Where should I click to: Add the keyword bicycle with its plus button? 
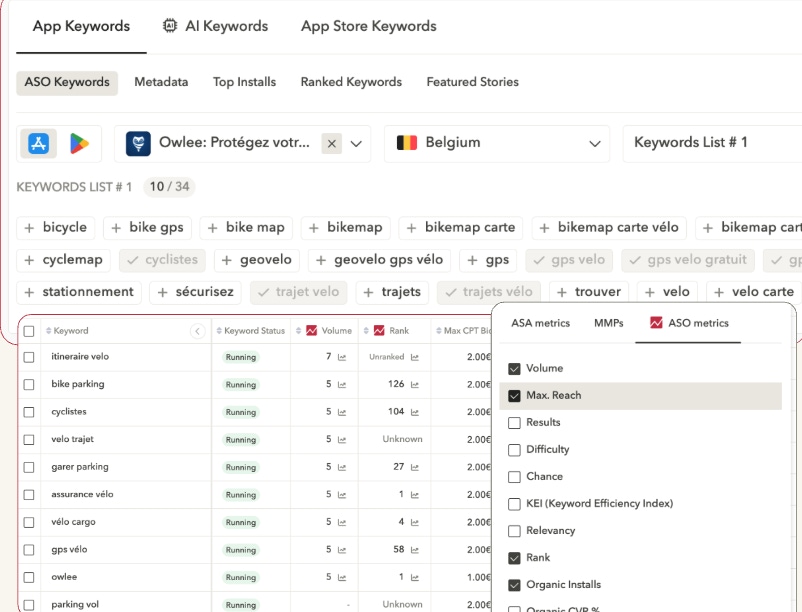point(27,227)
